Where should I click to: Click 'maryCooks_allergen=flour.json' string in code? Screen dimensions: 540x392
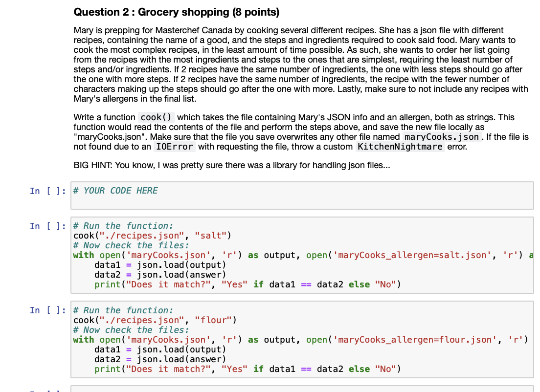pos(415,340)
